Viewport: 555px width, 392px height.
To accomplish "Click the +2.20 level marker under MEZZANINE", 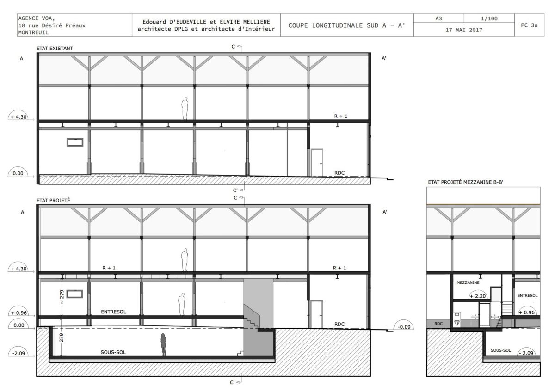I will point(478,296).
